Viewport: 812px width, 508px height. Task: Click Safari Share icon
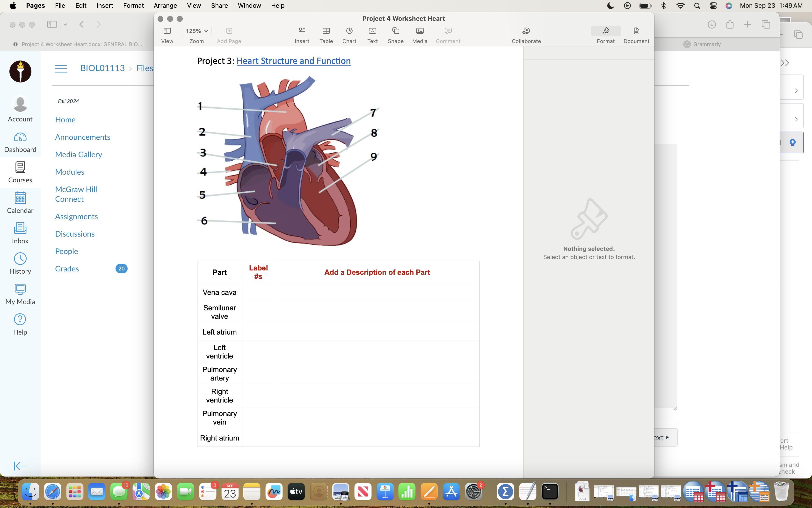click(x=730, y=24)
